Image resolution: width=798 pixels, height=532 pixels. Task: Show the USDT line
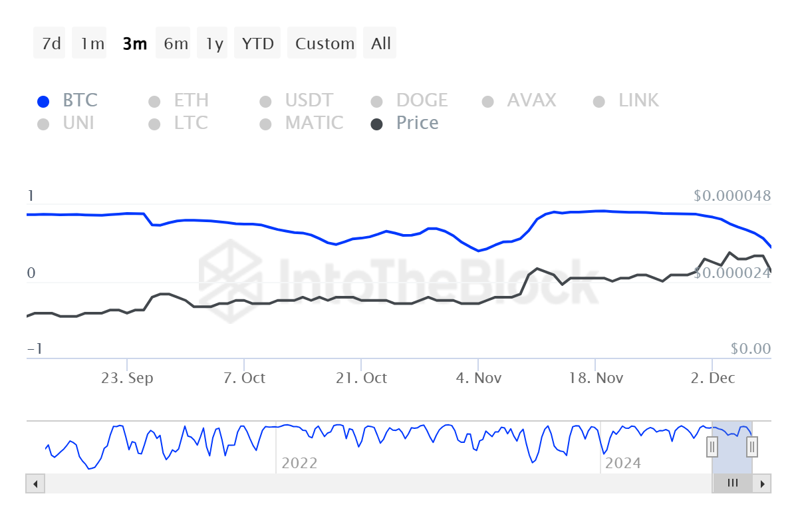(x=299, y=100)
